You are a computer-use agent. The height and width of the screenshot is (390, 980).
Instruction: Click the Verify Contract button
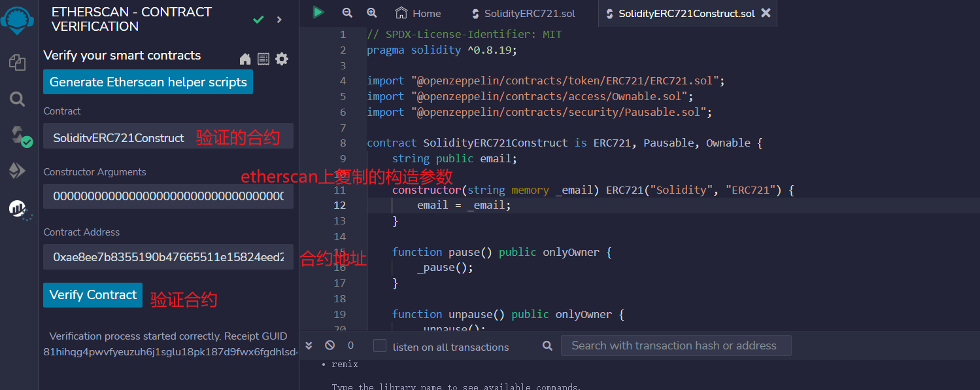[93, 294]
